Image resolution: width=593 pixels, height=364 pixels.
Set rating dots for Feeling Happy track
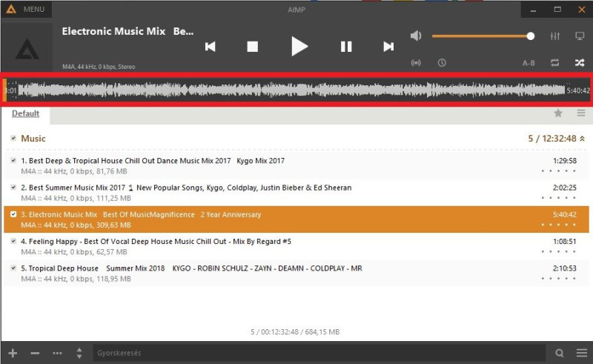(559, 251)
